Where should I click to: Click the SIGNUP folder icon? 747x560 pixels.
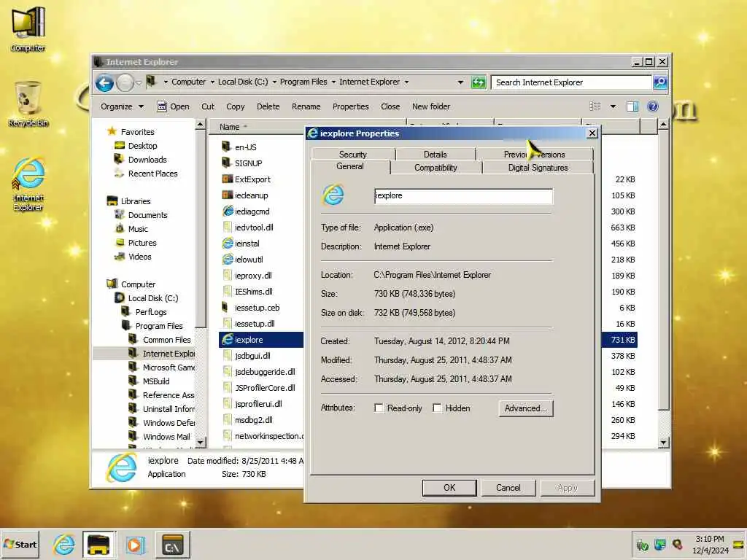click(x=227, y=163)
